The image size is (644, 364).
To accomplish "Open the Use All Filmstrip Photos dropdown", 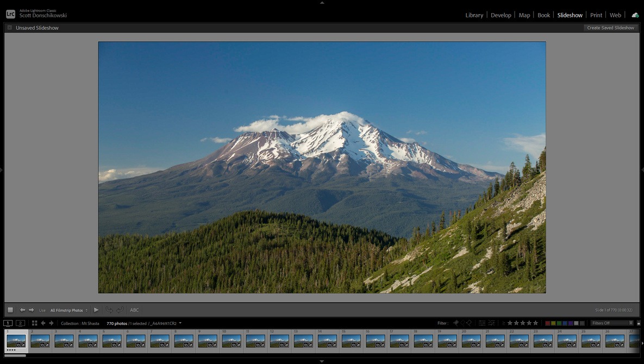I will 69,310.
